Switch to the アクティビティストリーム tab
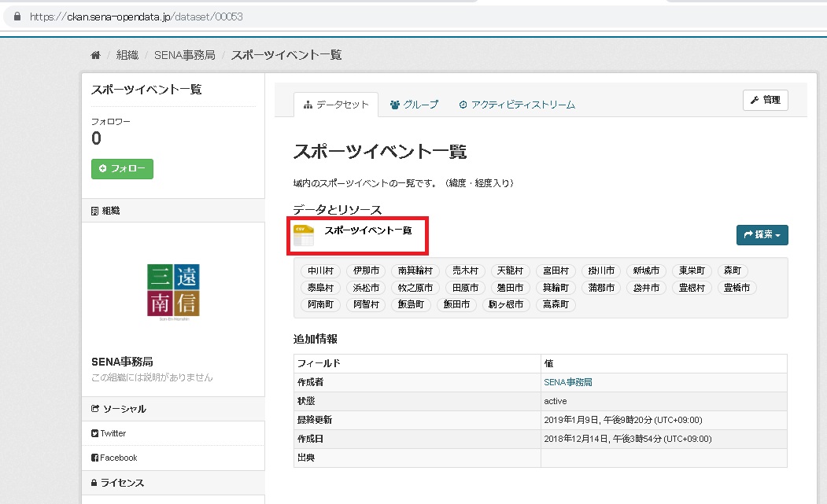 coord(517,105)
